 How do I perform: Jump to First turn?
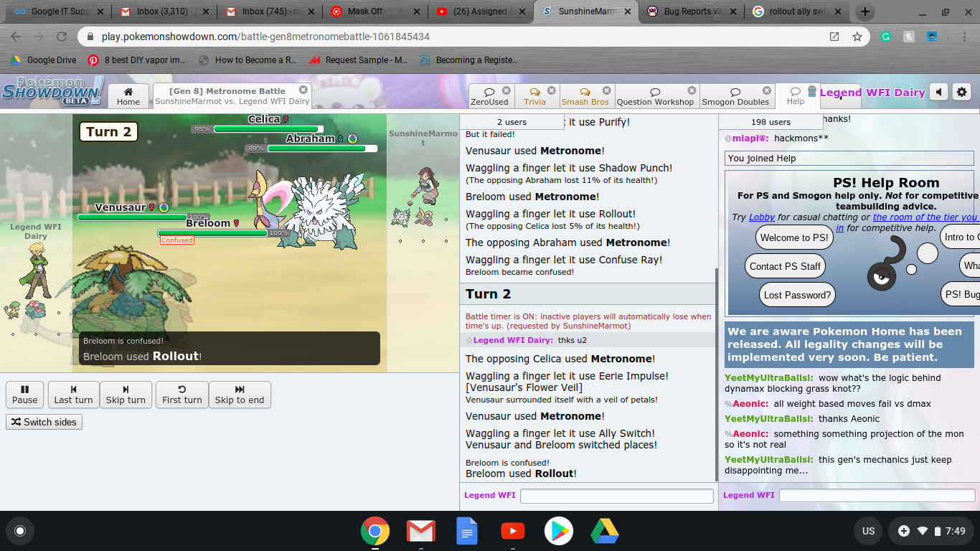point(182,395)
